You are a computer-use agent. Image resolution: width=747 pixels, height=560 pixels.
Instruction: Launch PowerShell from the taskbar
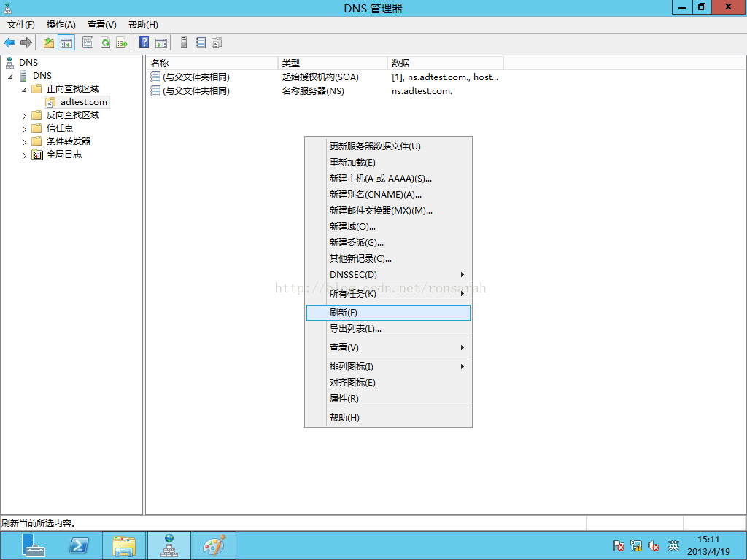[79, 545]
